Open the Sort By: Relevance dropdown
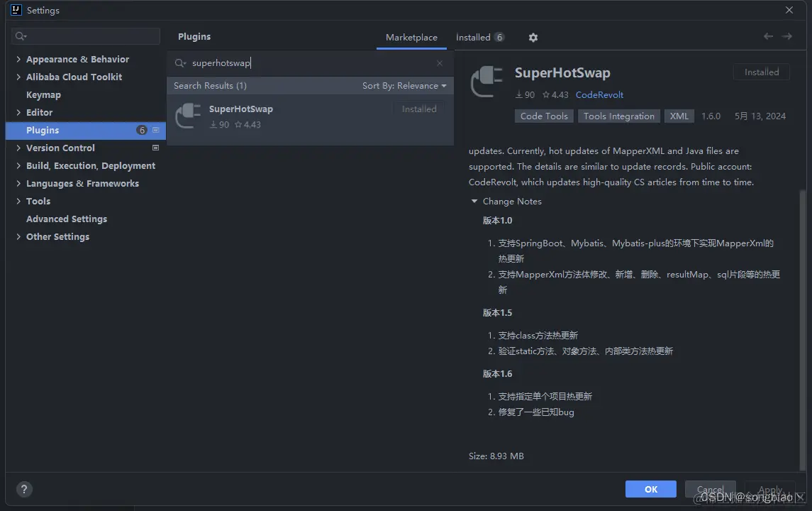This screenshot has width=812, height=511. click(404, 86)
